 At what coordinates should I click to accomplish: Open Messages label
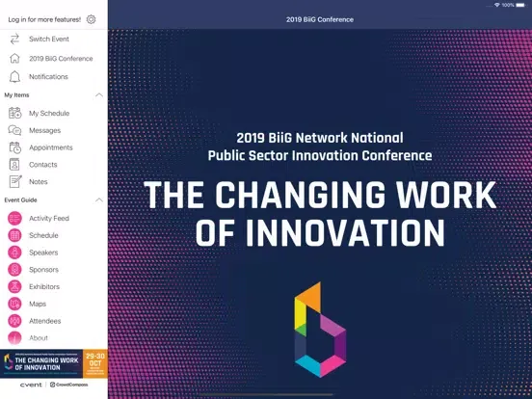coord(44,131)
